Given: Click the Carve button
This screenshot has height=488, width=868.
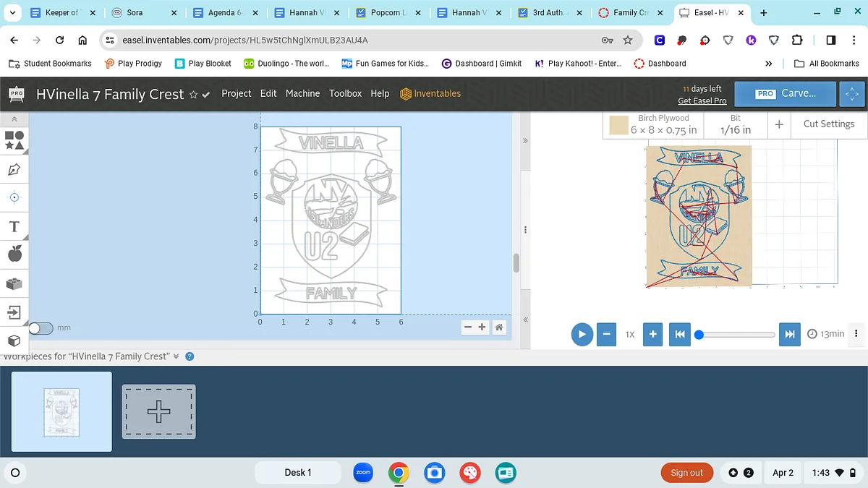Looking at the screenshot, I should (786, 93).
